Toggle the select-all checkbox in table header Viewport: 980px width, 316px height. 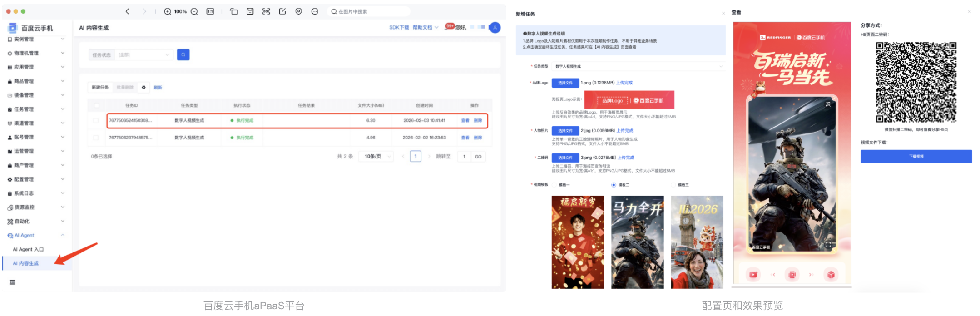[x=96, y=105]
